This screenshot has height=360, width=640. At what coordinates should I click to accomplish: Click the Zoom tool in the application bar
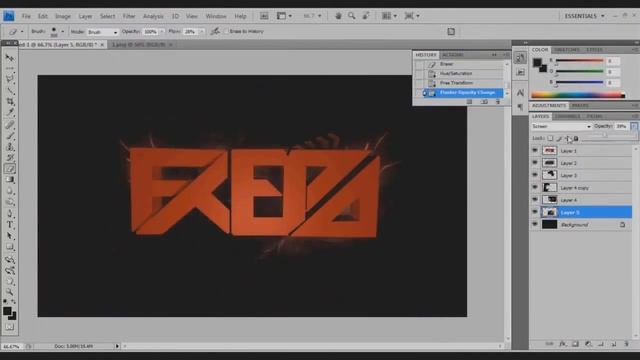tap(351, 16)
